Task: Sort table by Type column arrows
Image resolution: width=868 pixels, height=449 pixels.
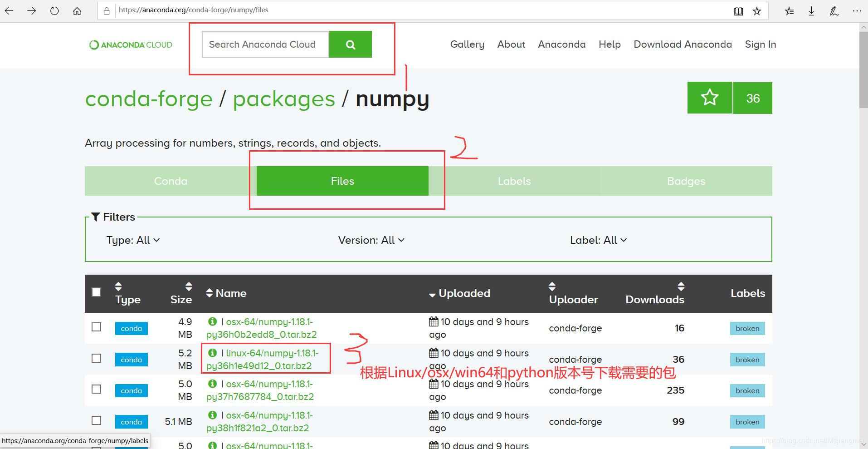Action: (x=118, y=286)
